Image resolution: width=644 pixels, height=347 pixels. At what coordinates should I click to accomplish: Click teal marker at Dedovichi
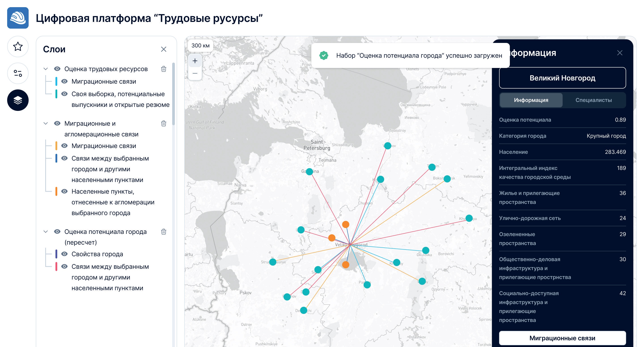[x=303, y=310]
